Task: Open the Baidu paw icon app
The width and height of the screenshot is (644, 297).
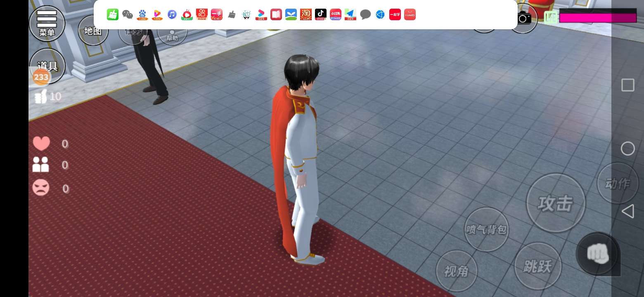Action: click(142, 15)
